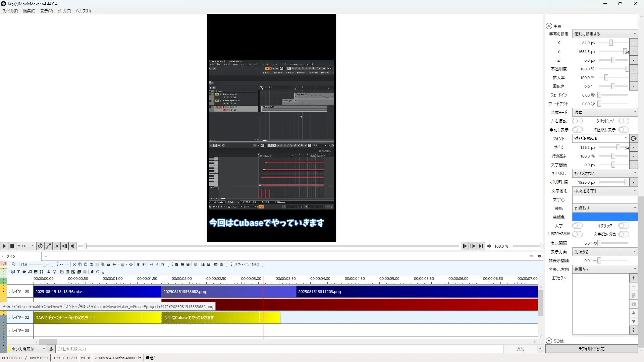Click the scissors cut icon in timeline toolbar
This screenshot has height=362, width=644.
(x=74, y=264)
